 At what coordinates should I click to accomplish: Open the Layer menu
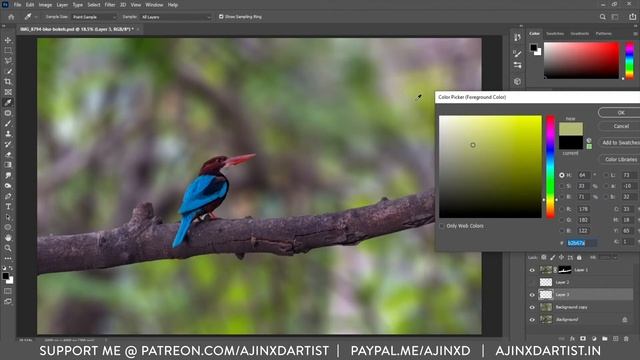[x=62, y=5]
